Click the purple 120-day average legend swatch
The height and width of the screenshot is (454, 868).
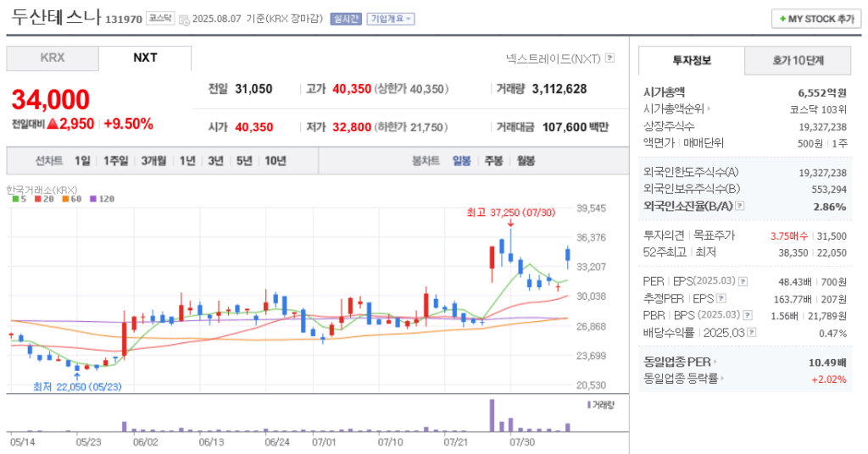coord(93,199)
